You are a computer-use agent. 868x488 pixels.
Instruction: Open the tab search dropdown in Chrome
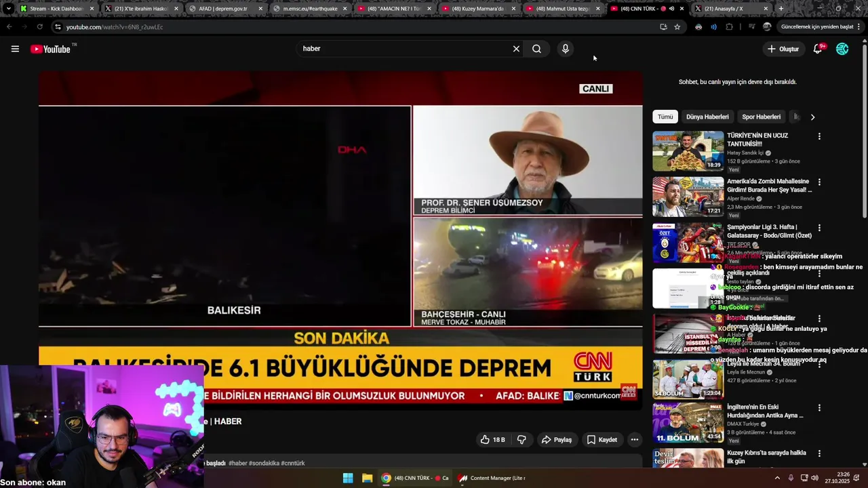tap(8, 9)
